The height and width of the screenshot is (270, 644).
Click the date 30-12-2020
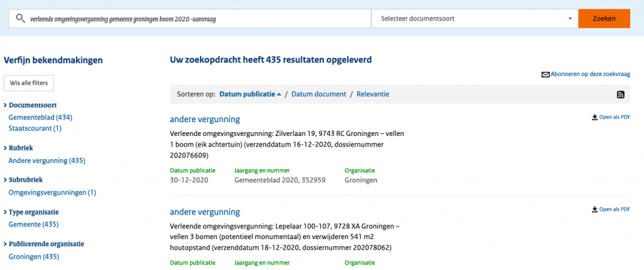pos(189,181)
